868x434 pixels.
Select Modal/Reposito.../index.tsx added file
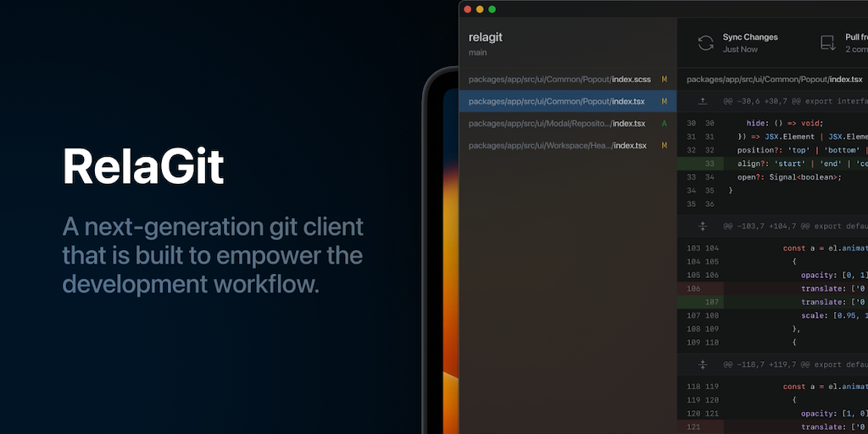[x=567, y=124]
